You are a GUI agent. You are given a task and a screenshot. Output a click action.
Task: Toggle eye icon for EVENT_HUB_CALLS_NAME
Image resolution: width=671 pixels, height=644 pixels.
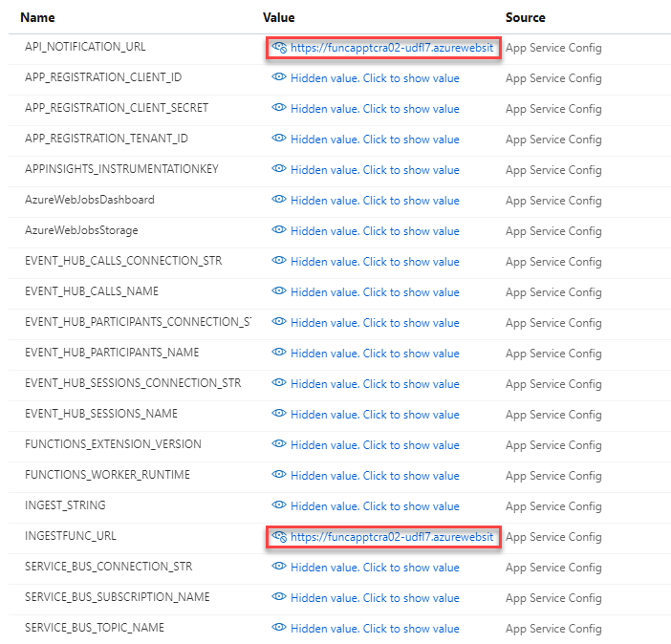(279, 291)
